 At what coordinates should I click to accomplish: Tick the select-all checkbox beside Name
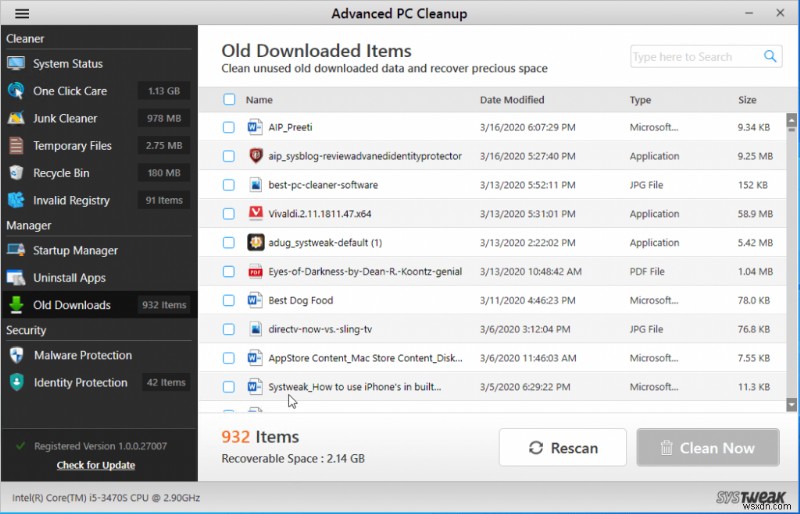click(x=229, y=100)
